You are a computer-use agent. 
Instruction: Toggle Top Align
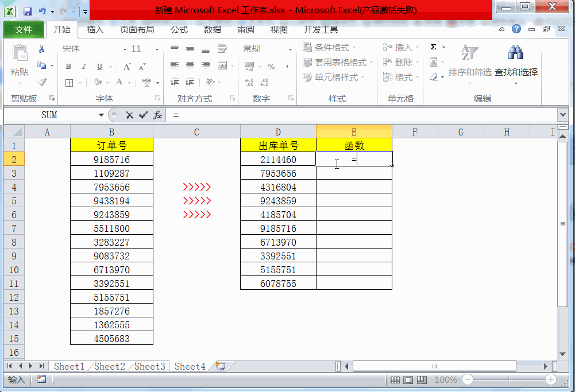(x=175, y=48)
